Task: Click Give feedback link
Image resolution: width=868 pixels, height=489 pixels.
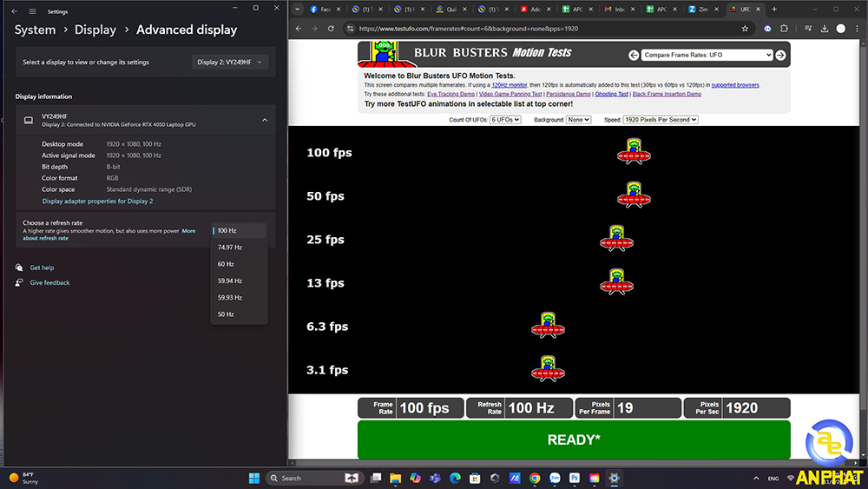Action: point(49,282)
